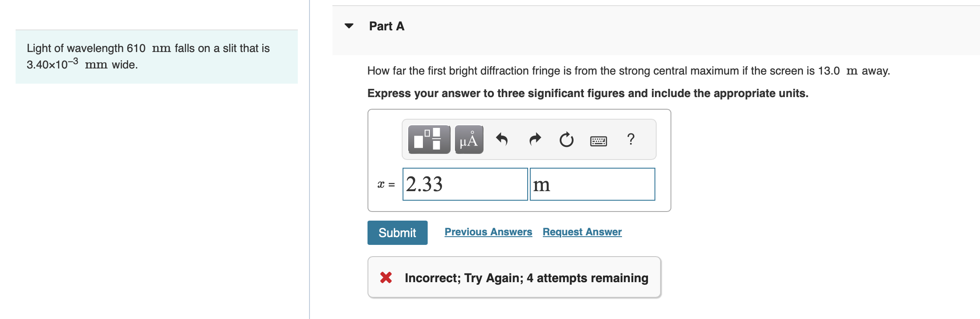The image size is (980, 319).
Task: Open the Previous Answers link
Action: click(x=488, y=232)
